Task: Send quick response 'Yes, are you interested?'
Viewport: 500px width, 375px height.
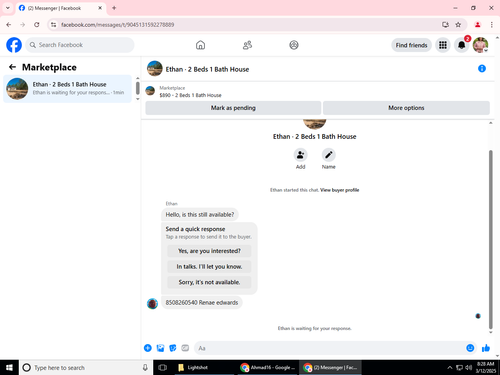Action: [209, 251]
